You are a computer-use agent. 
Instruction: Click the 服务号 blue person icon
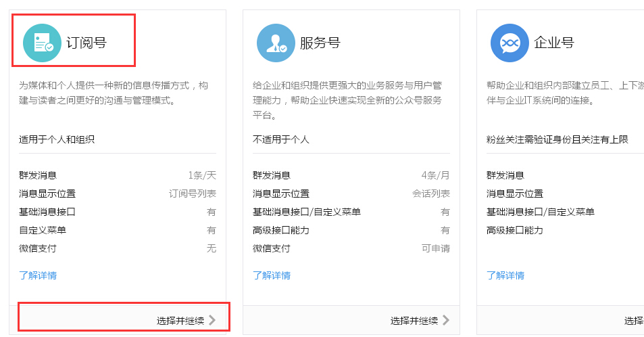coord(276,43)
